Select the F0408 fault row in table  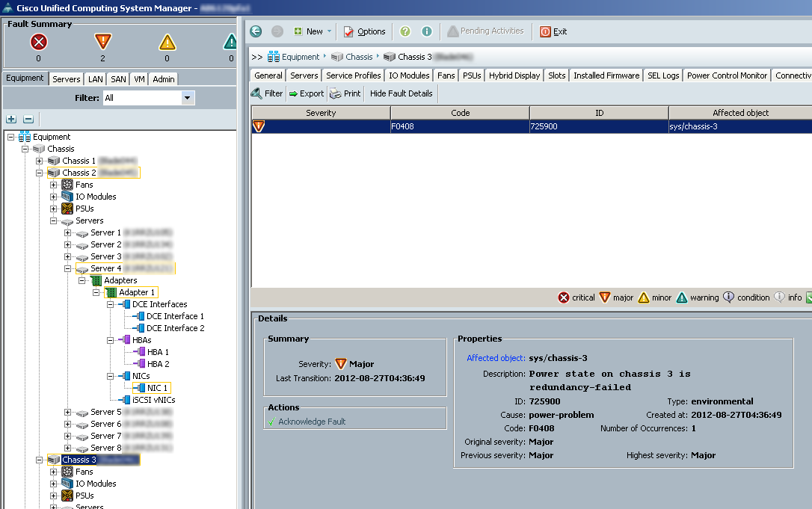460,126
